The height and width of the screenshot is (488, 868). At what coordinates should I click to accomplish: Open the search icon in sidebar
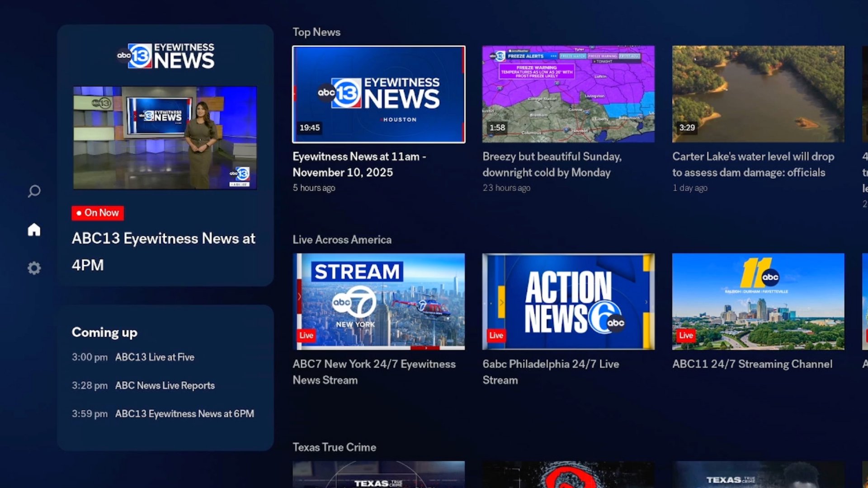(34, 191)
